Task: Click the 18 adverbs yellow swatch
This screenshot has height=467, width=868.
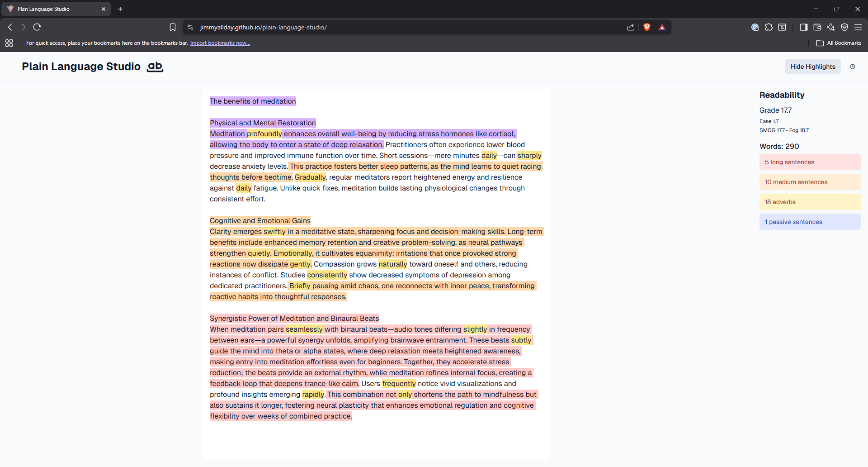Action: click(x=810, y=202)
